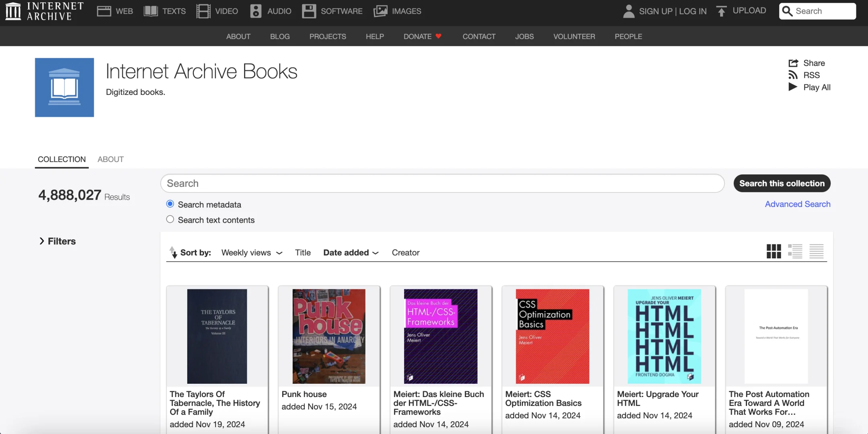The image size is (868, 434).
Task: Click the Upload arrow icon
Action: [x=721, y=11]
